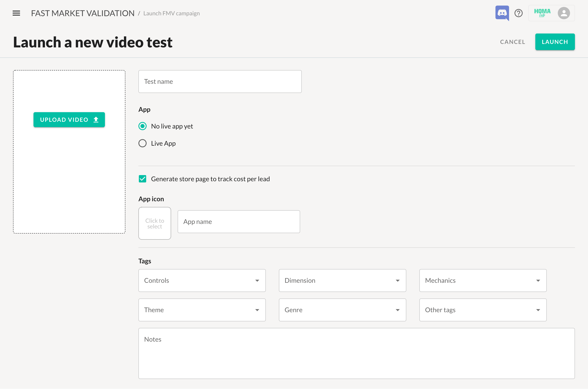Uncheck Generate store page checkbox
This screenshot has height=389, width=588.
point(143,179)
